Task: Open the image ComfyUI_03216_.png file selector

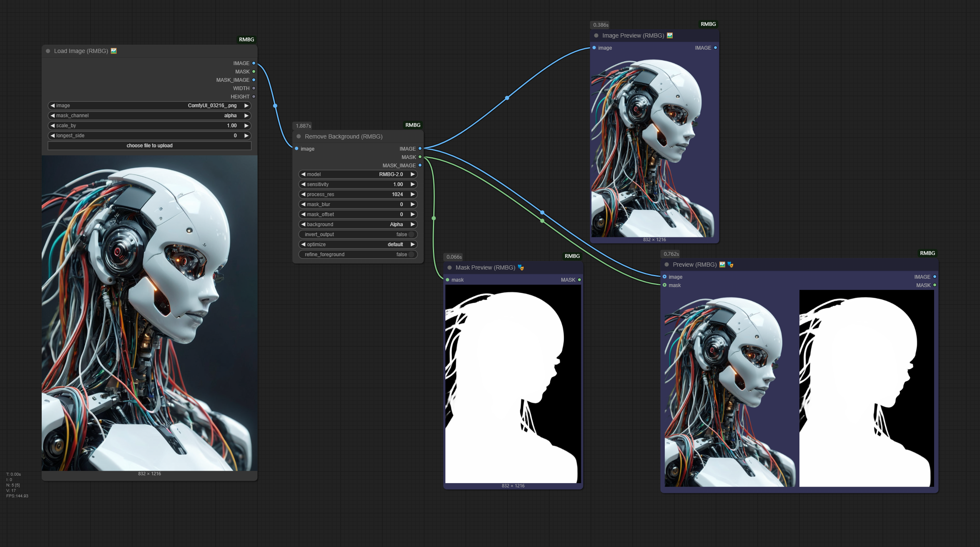Action: point(150,106)
